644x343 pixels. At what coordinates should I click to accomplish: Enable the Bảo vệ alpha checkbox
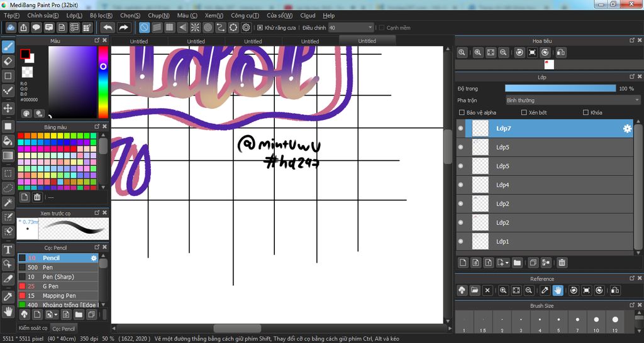[461, 112]
